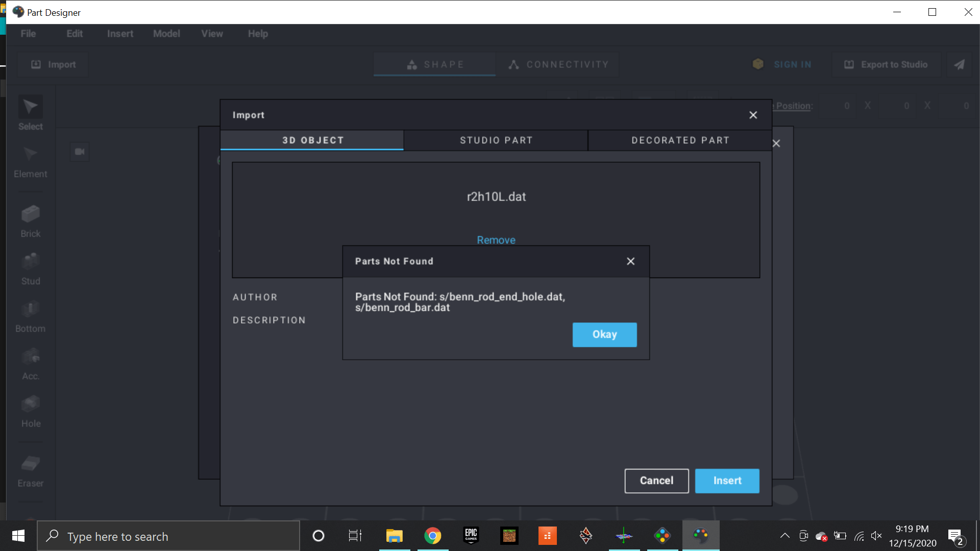Image resolution: width=980 pixels, height=551 pixels.
Task: Select the 3D Object tab
Action: click(x=312, y=140)
